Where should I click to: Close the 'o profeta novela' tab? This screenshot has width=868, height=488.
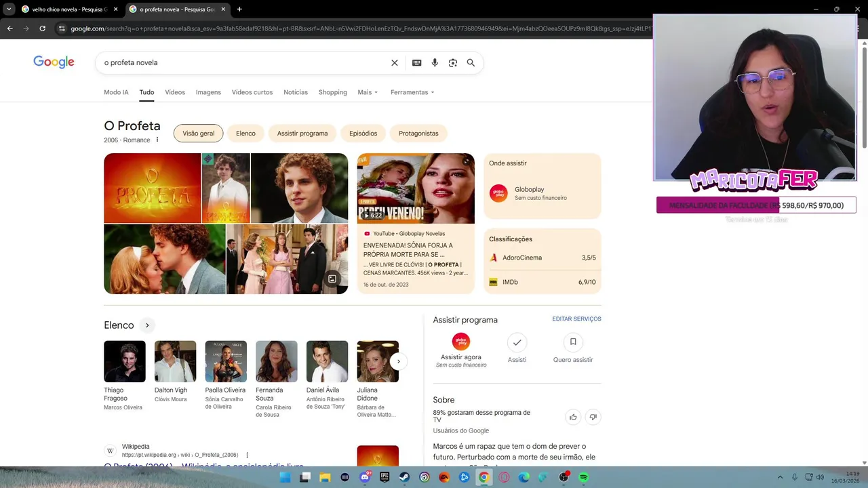click(x=223, y=9)
